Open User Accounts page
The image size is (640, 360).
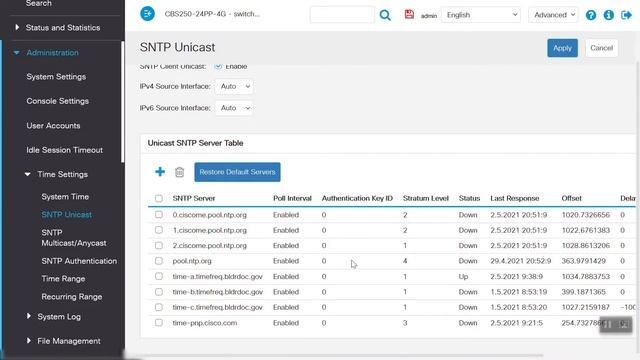(x=53, y=126)
